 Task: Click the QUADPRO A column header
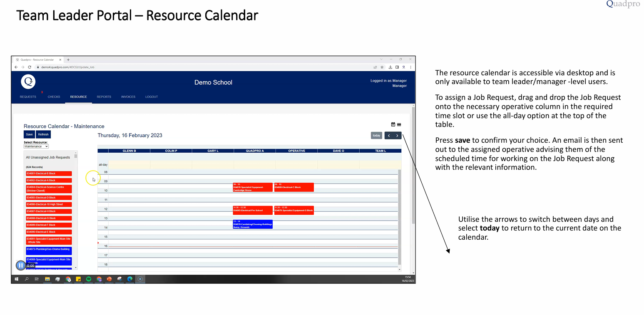[x=255, y=151]
